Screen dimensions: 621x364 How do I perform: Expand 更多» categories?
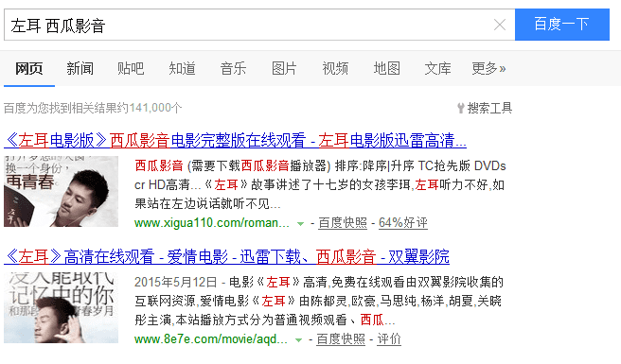488,68
